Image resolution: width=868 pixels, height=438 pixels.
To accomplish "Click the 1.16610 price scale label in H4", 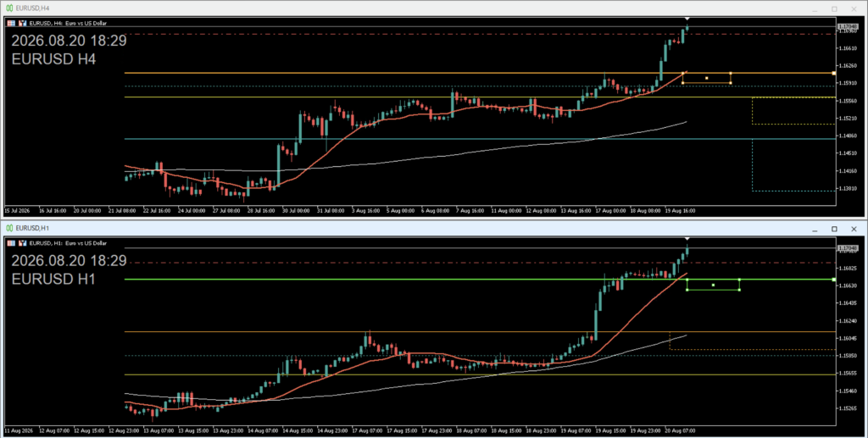I will coord(848,48).
